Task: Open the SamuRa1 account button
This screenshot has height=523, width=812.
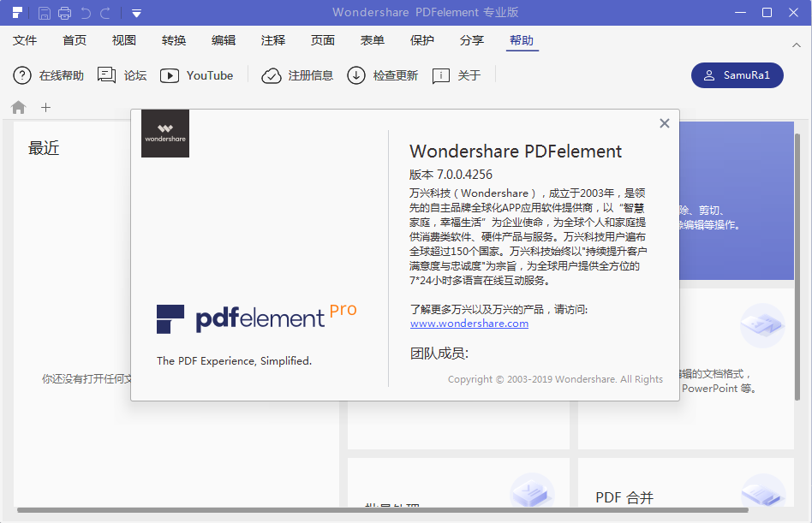Action: pos(737,75)
